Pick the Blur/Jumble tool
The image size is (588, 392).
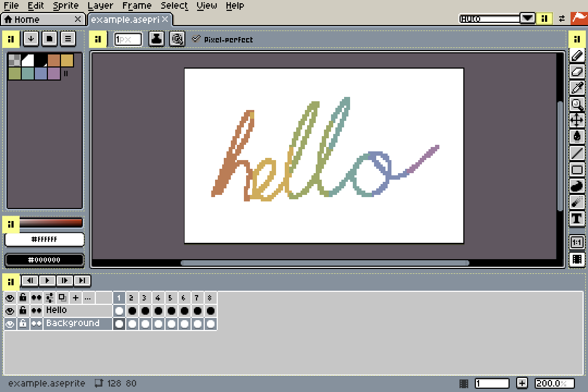577,202
